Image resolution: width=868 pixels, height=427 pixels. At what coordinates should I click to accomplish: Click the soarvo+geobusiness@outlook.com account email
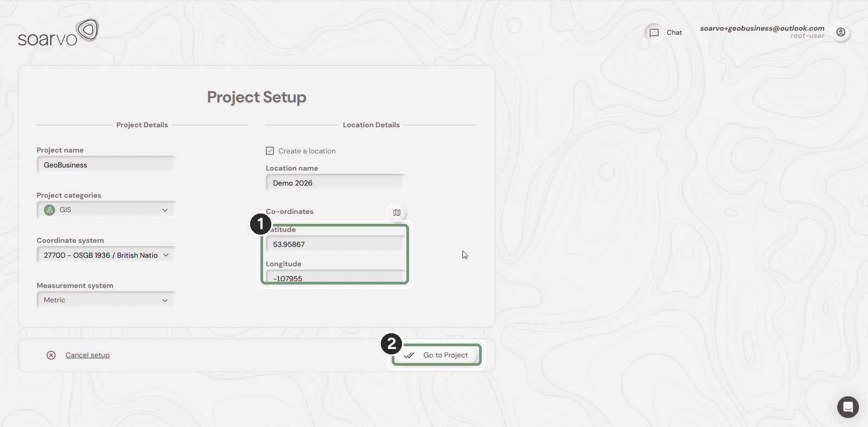coord(762,28)
